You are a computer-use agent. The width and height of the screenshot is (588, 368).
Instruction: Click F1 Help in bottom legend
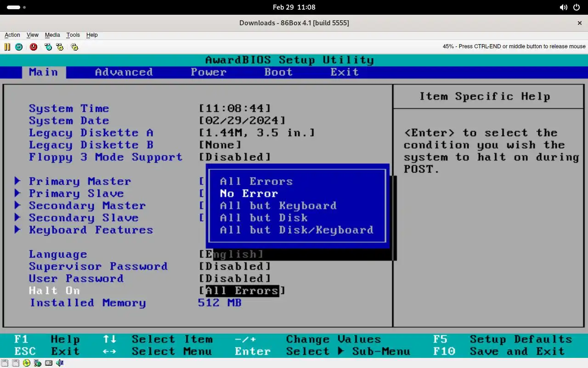click(x=47, y=339)
